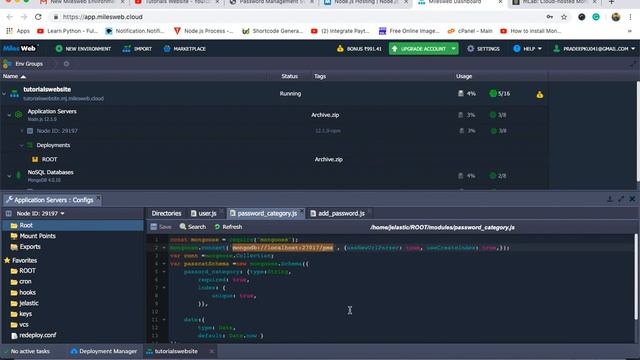
Task: Open Upgrade Account dropdown arrow
Action: click(x=453, y=49)
